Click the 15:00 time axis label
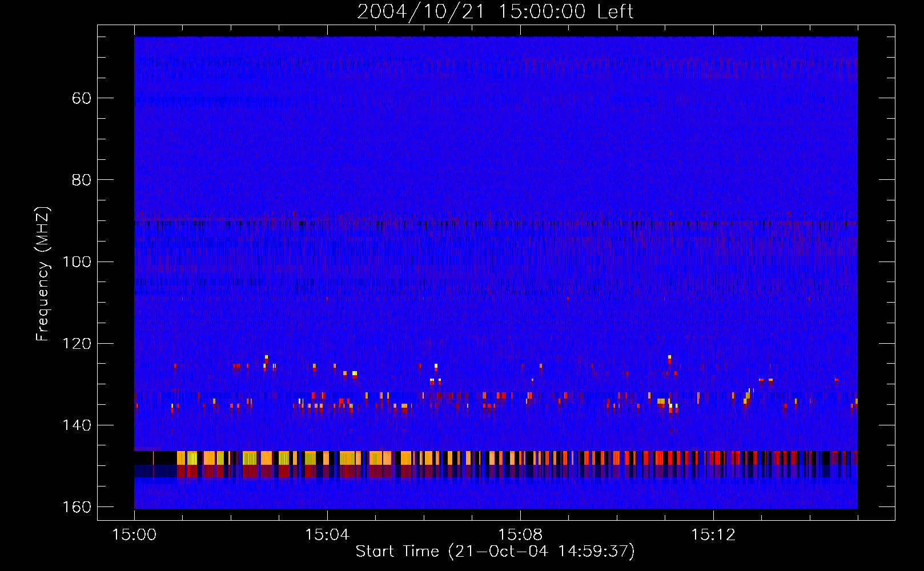 click(x=134, y=534)
